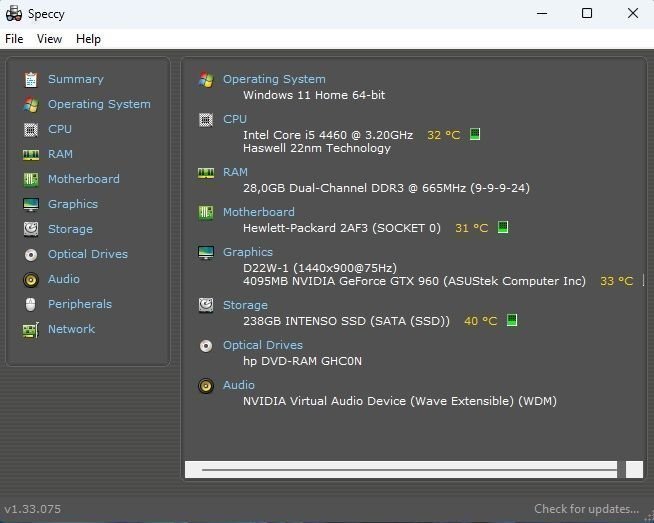Select the Audio speaker icon in sidebar
The width and height of the screenshot is (654, 523).
click(30, 279)
